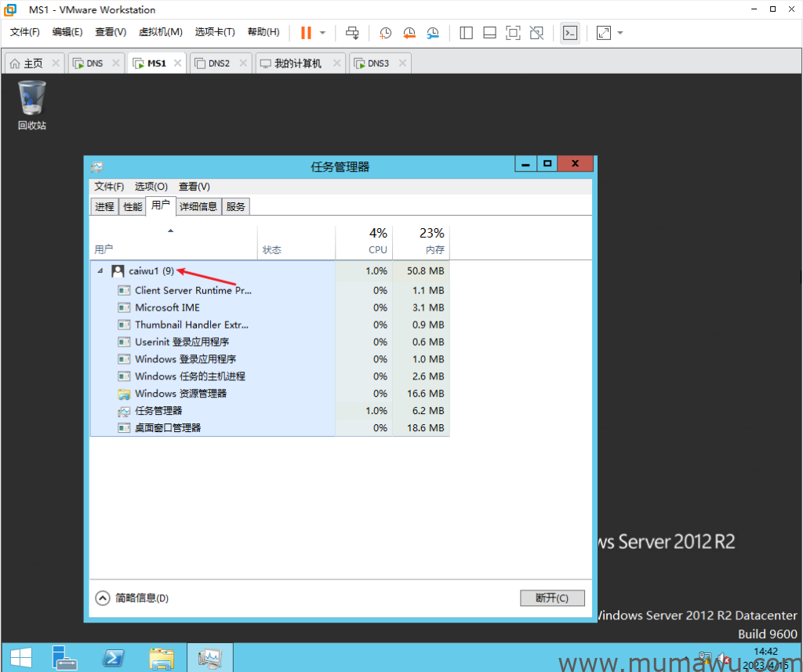This screenshot has width=803, height=672.
Task: Collapse to 简略信息(D) view
Action: 132,598
